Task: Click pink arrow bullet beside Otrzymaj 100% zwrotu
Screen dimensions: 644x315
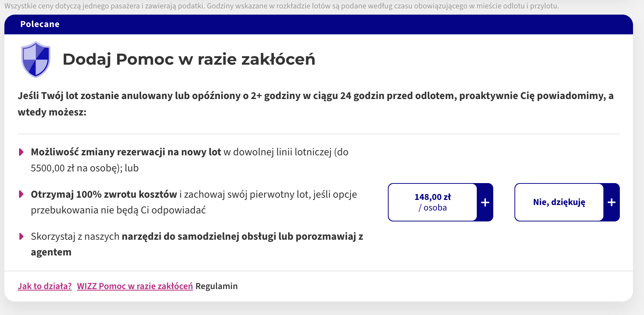Action: [21, 194]
